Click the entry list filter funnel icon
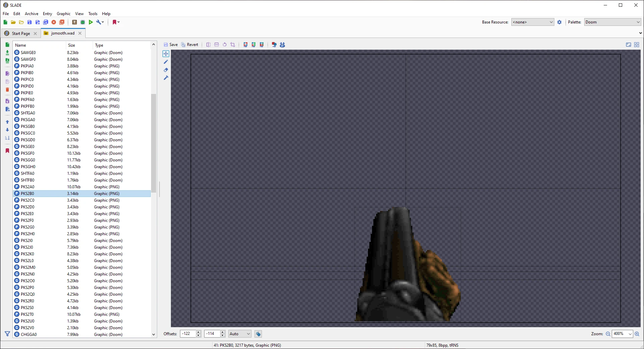The image size is (644, 349). coord(7,334)
